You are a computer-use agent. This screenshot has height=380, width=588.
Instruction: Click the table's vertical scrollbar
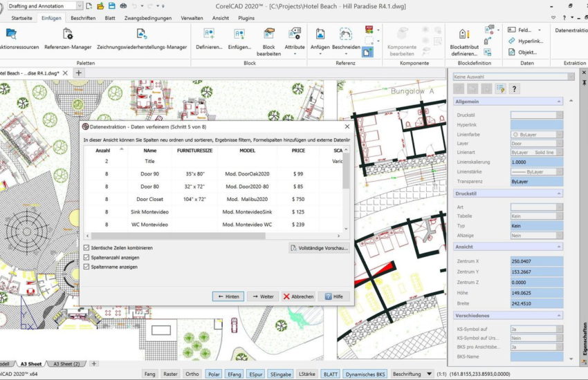point(346,171)
